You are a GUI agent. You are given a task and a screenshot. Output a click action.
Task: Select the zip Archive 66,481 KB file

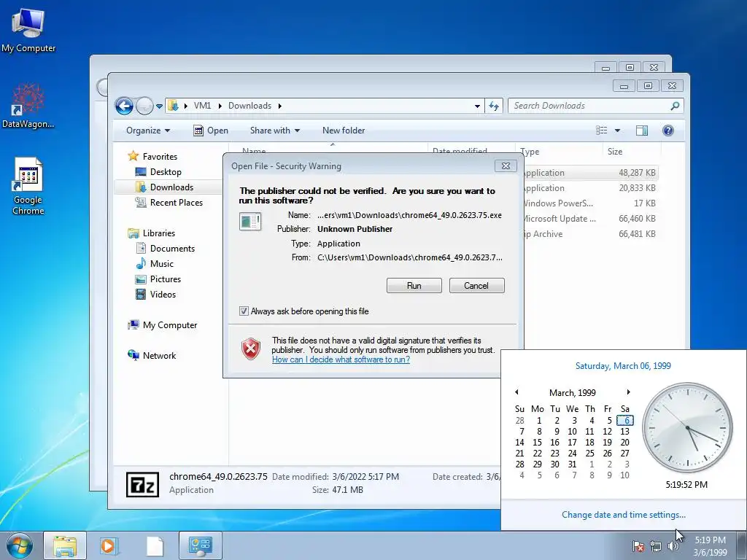coord(589,234)
